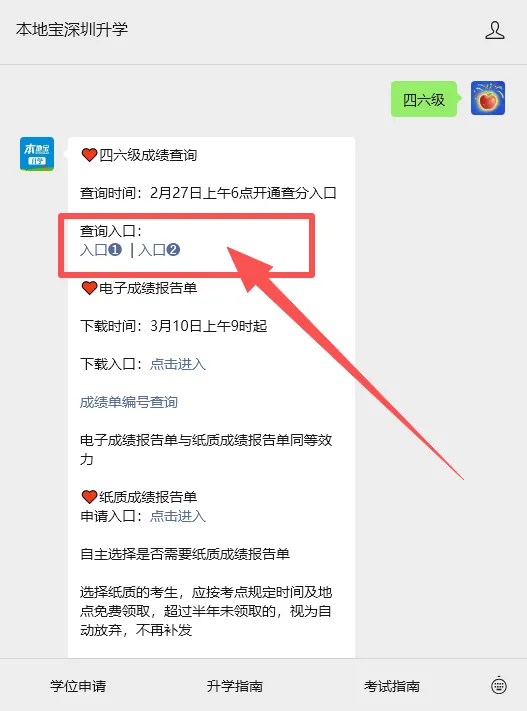Tap the 查询时间 line in reply
Screen dimensions: 527x711
point(208,193)
